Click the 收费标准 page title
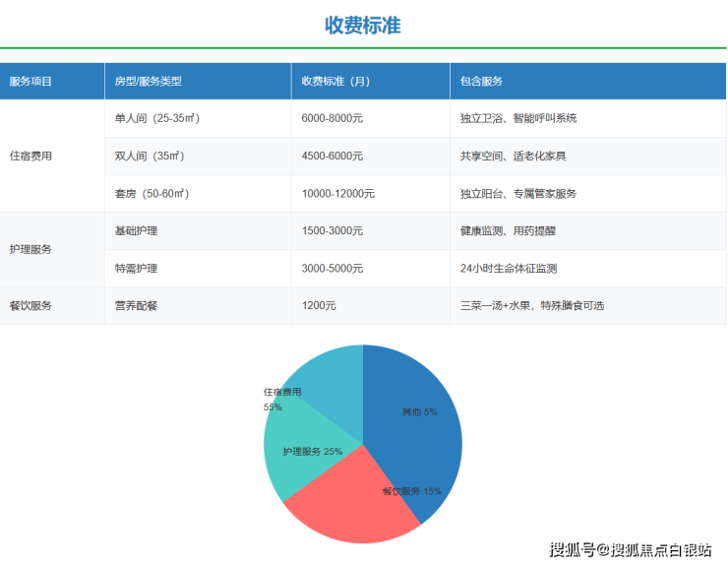The height and width of the screenshot is (566, 728). click(363, 25)
